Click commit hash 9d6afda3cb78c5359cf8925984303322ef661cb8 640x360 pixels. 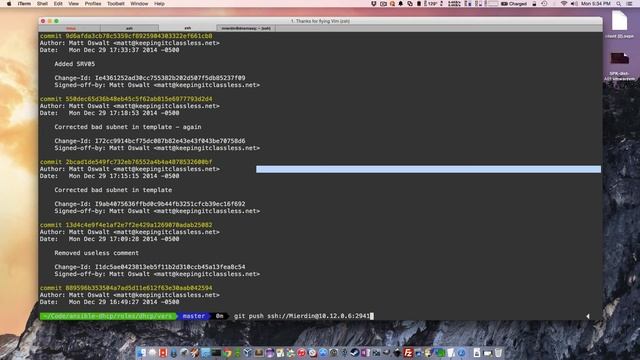(139, 36)
